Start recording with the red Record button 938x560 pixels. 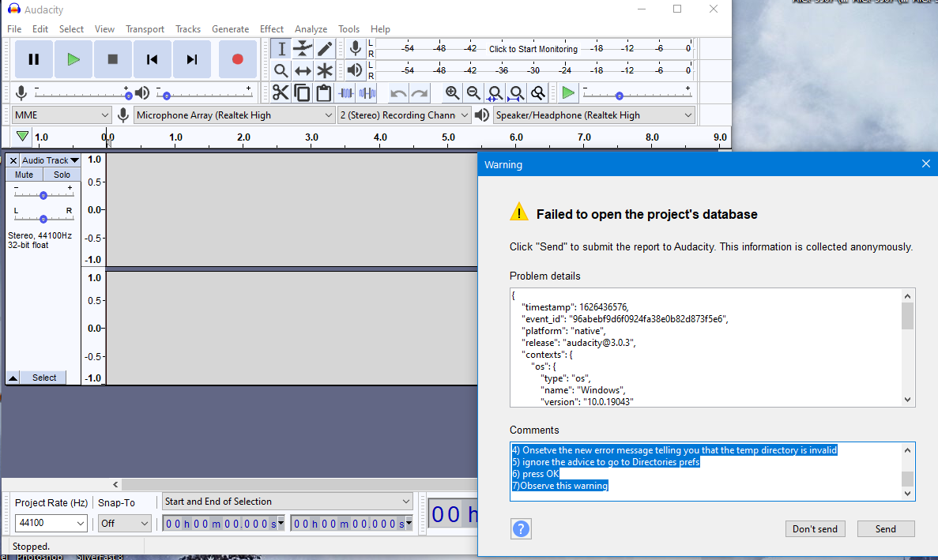click(238, 59)
